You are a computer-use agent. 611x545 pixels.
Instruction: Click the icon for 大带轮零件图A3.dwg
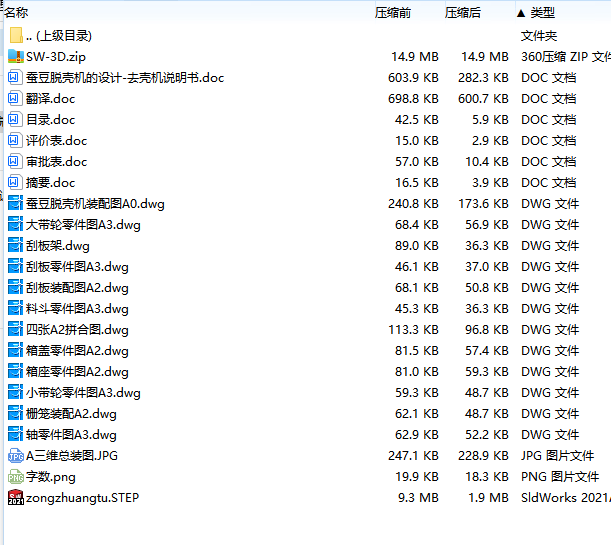pos(16,225)
